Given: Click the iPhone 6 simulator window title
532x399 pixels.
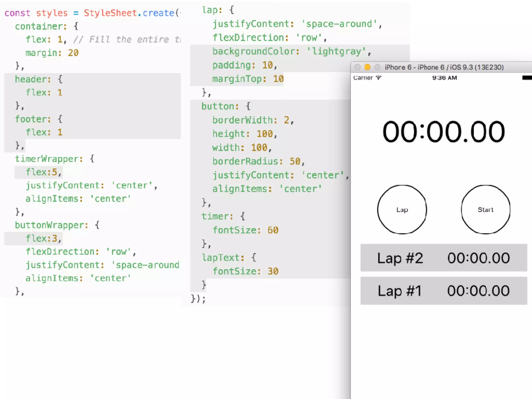Looking at the screenshot, I should [x=444, y=67].
